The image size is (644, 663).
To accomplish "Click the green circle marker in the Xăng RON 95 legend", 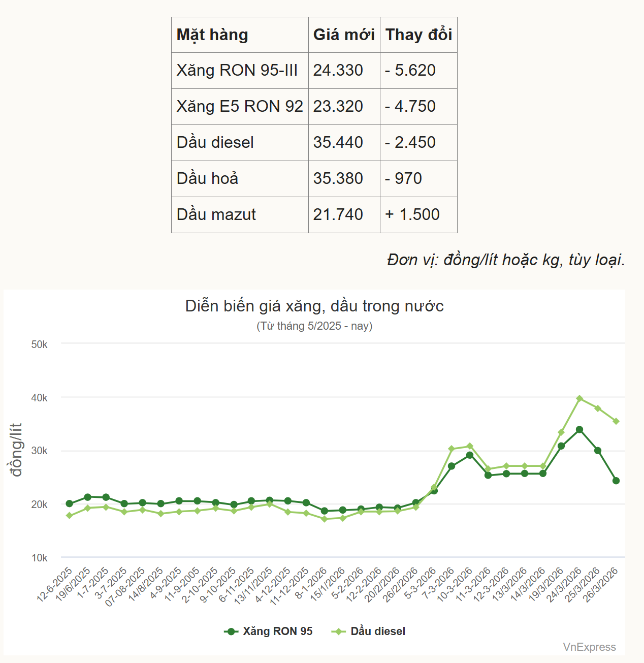I will (x=231, y=632).
